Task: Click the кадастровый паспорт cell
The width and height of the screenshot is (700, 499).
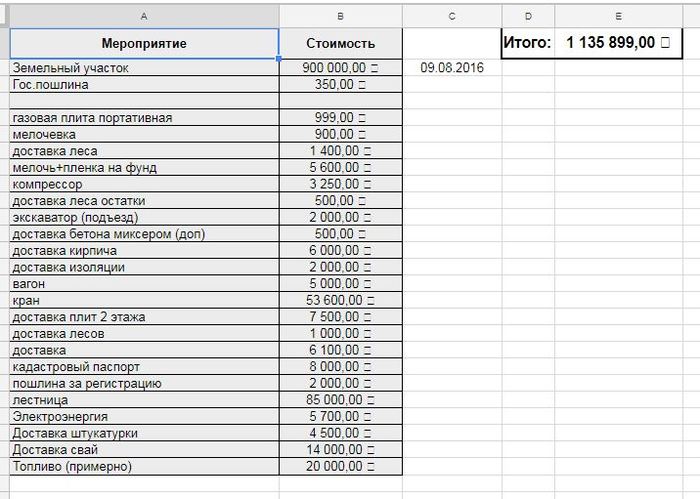Action: (x=144, y=367)
